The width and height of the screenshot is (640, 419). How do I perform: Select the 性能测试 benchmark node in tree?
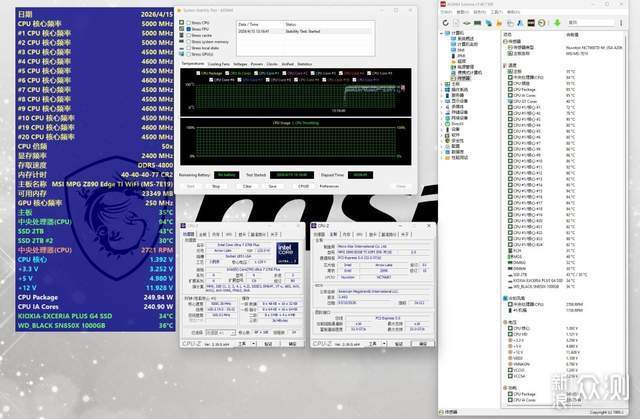point(456,157)
